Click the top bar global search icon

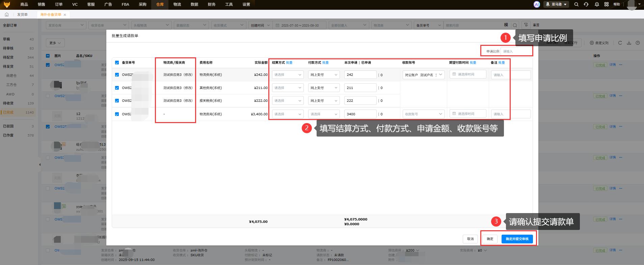pyautogui.click(x=576, y=4)
